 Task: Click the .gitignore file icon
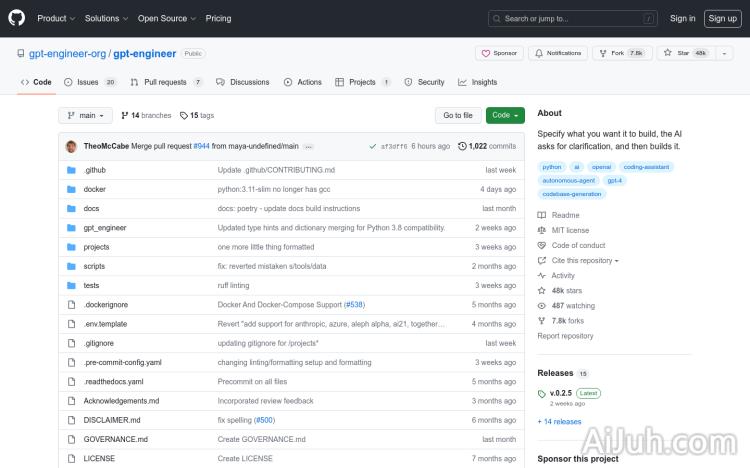click(71, 343)
